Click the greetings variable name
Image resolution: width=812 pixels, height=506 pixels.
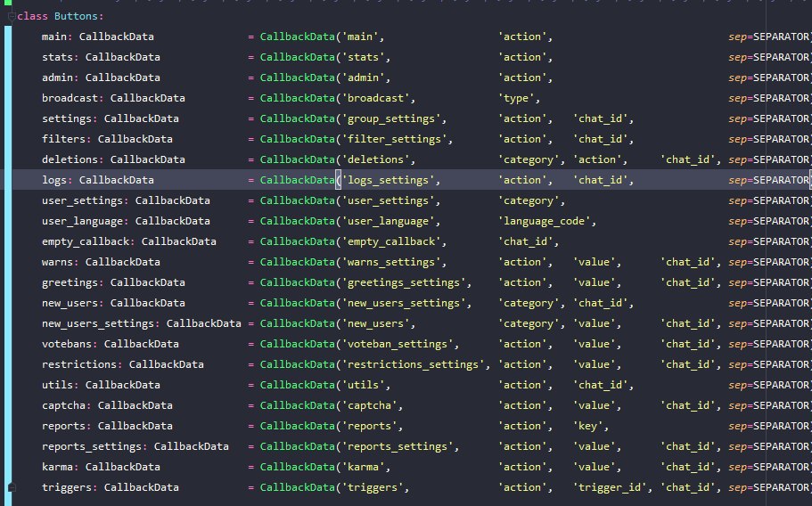(x=70, y=282)
